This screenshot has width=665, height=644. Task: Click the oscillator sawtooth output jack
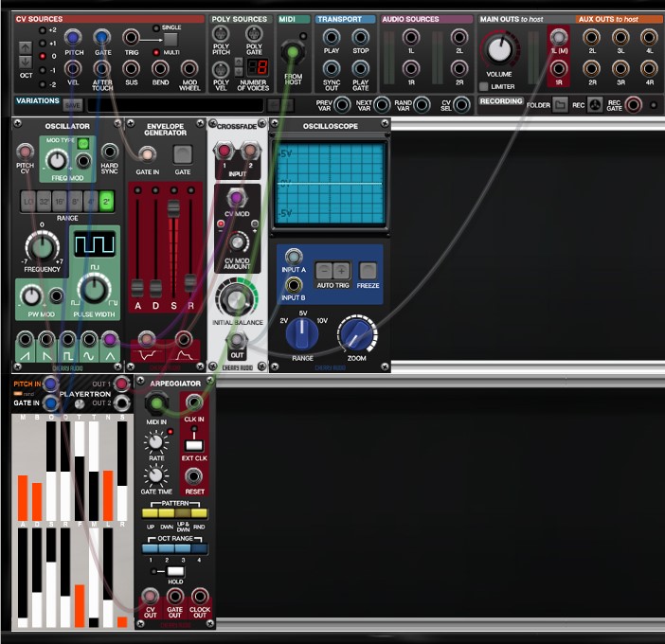(x=25, y=339)
